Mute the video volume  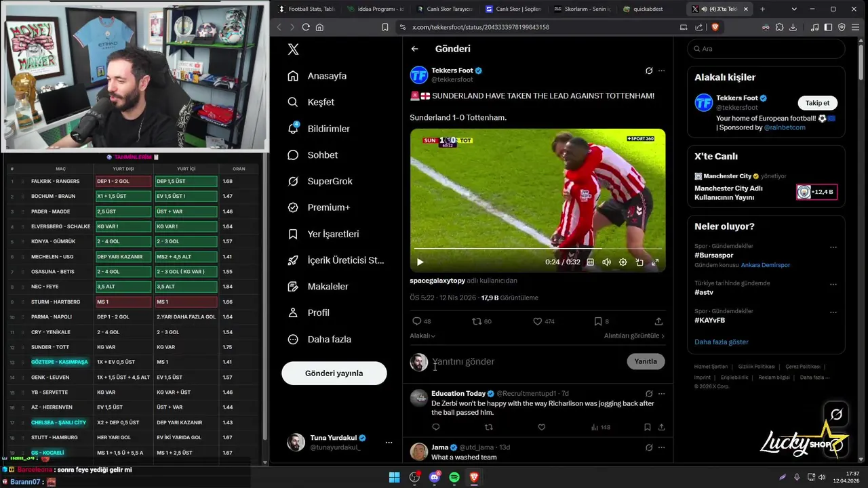[x=607, y=262]
